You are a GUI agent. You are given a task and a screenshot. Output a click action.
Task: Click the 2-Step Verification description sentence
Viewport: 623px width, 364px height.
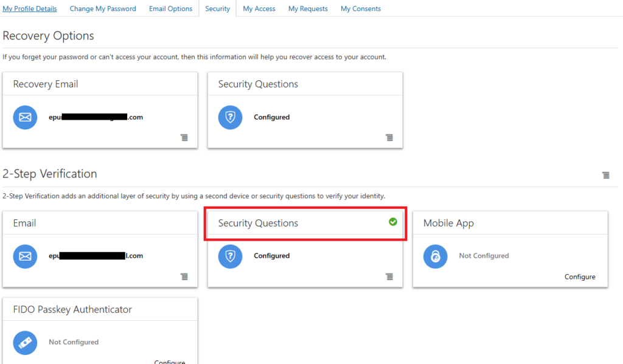194,196
